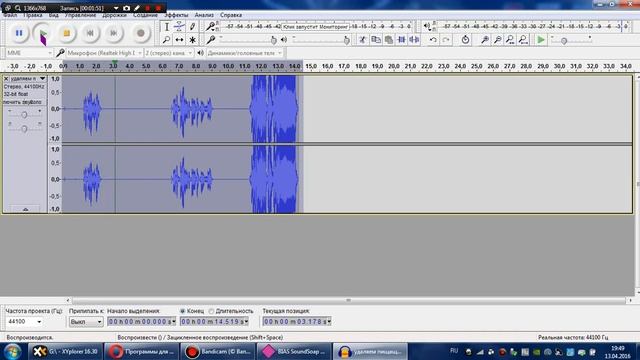Open selection end time format arrow

click(246, 322)
